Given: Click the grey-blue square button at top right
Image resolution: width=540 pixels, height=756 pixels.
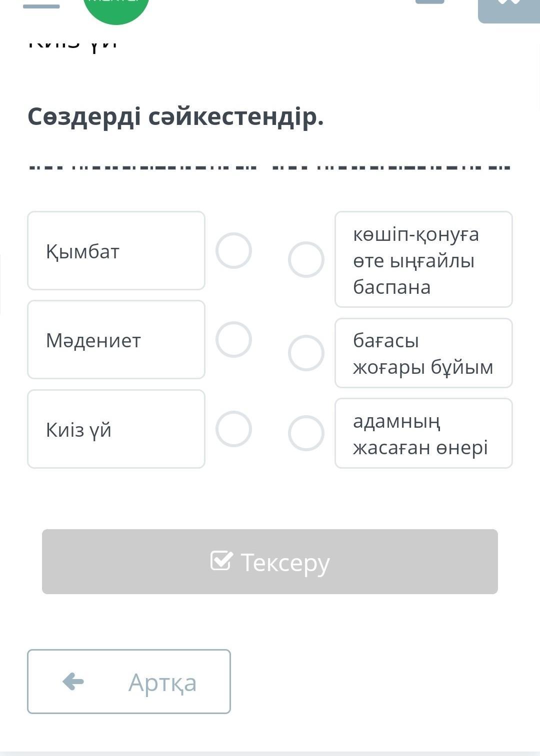Looking at the screenshot, I should pos(509,9).
